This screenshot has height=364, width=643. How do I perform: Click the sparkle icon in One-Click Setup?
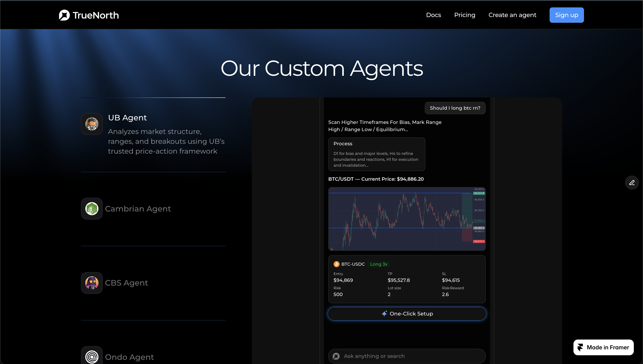[x=384, y=313]
